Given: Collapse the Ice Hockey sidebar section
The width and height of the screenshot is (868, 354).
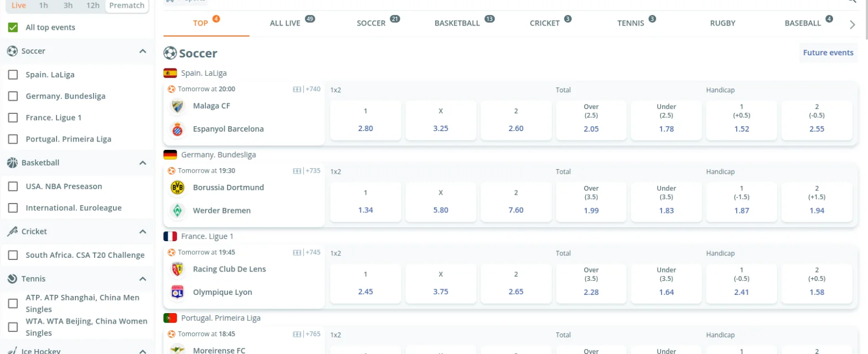Looking at the screenshot, I should pyautogui.click(x=143, y=351).
